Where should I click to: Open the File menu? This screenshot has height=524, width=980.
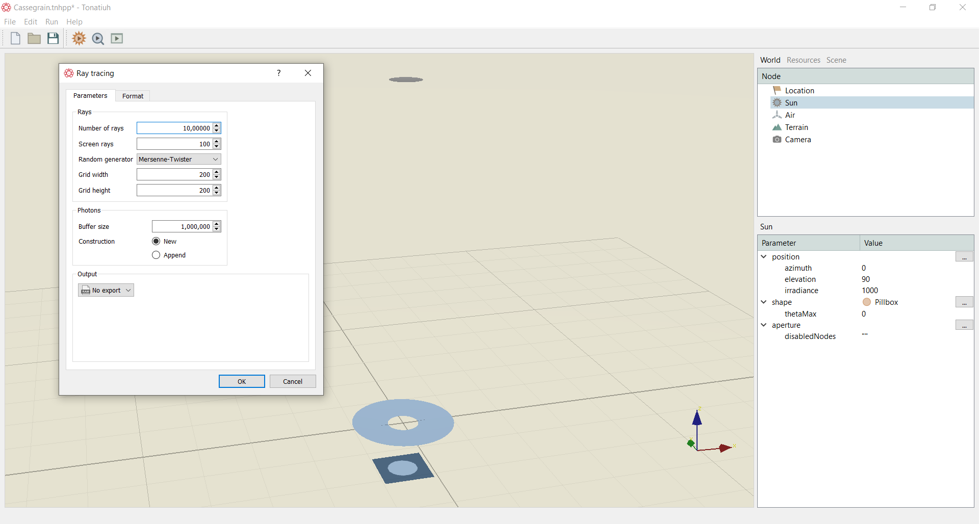pos(10,21)
